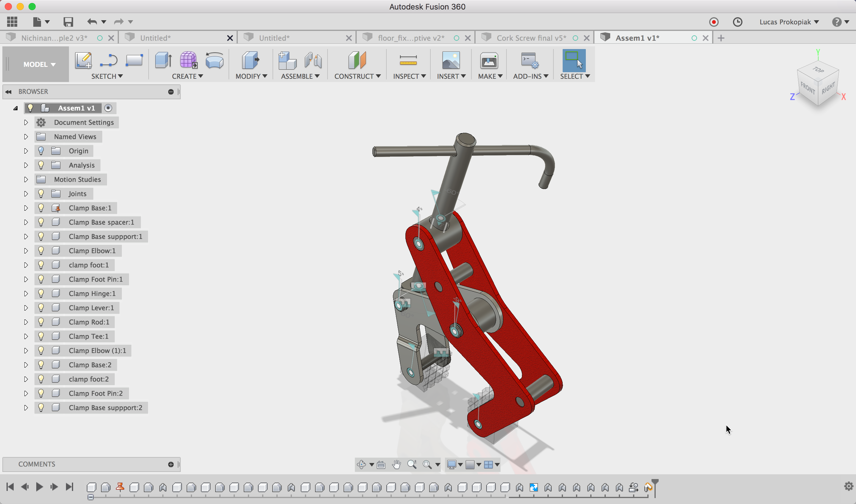Click the New Component icon
Screen dimensions: 856x504
click(287, 60)
